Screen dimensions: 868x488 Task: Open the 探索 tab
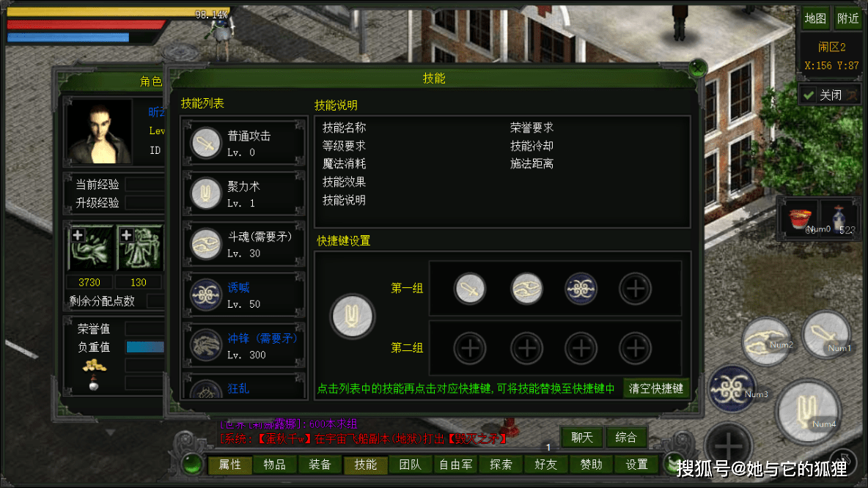(501, 465)
